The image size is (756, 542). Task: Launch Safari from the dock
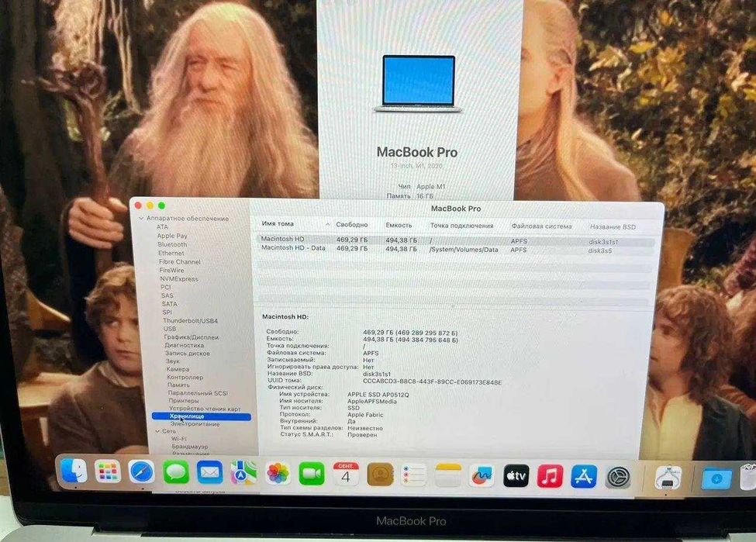point(142,472)
